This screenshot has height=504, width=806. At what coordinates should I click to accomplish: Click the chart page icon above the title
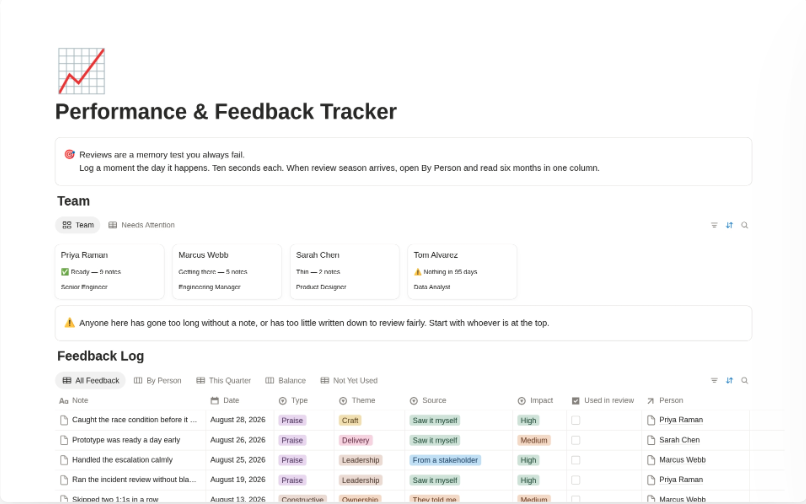click(x=81, y=71)
